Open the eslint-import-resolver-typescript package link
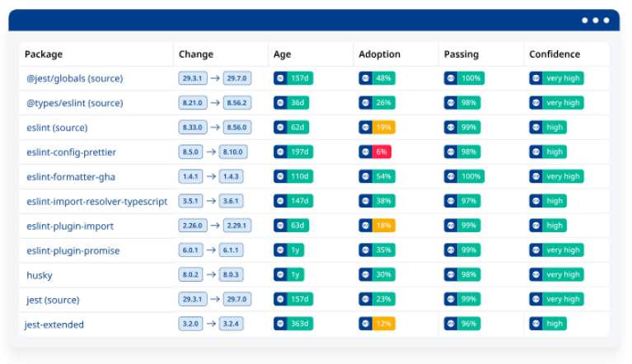Image resolution: width=632 pixels, height=364 pixels. pyautogui.click(x=96, y=201)
